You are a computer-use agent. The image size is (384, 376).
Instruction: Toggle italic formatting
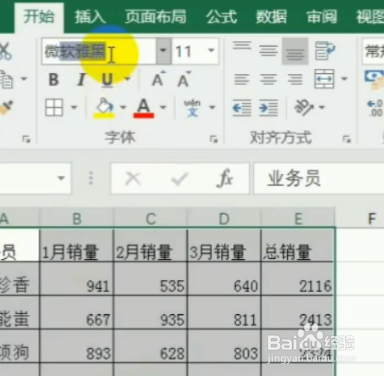pos(81,80)
